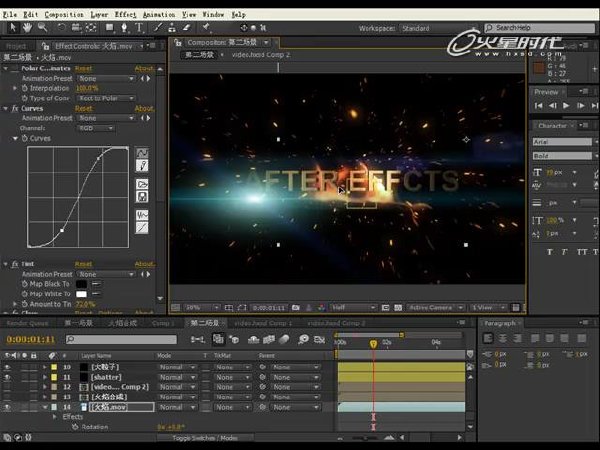This screenshot has height=450, width=600.
Task: Select the Zoom magnifier tool
Action: point(42,28)
